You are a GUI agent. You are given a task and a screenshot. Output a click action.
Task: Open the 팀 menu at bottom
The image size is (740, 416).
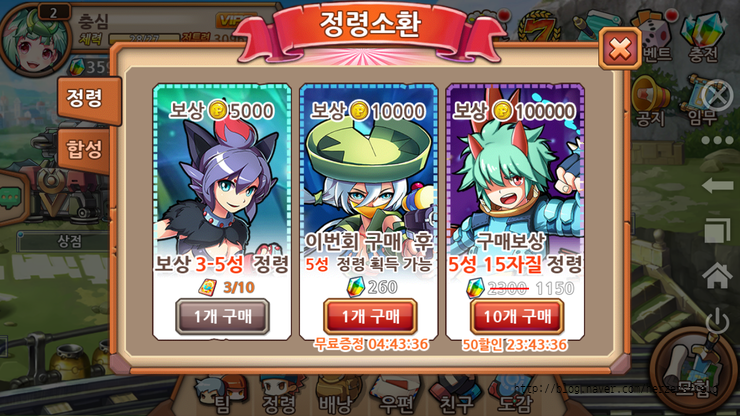221,397
